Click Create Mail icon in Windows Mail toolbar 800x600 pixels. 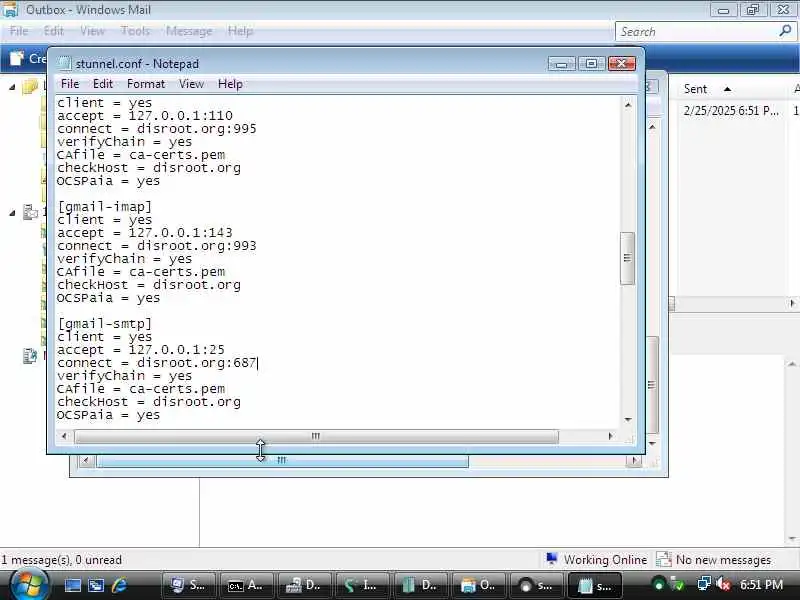(17, 58)
